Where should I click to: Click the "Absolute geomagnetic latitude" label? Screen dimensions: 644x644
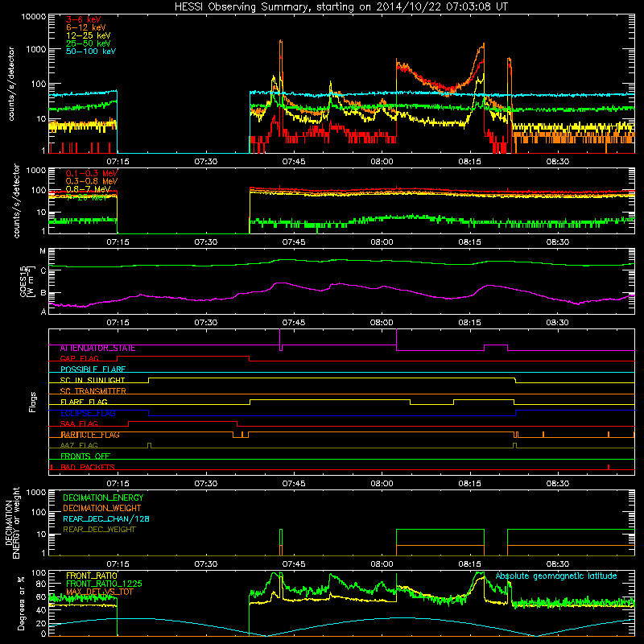click(x=556, y=576)
